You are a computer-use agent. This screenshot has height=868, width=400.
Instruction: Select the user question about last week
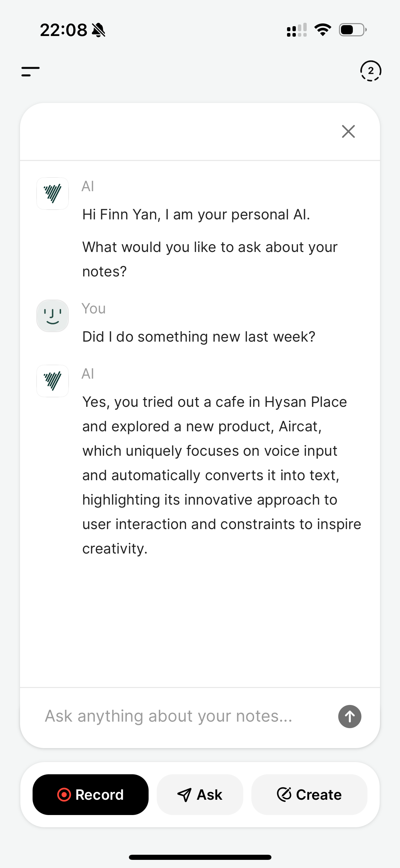pos(199,337)
